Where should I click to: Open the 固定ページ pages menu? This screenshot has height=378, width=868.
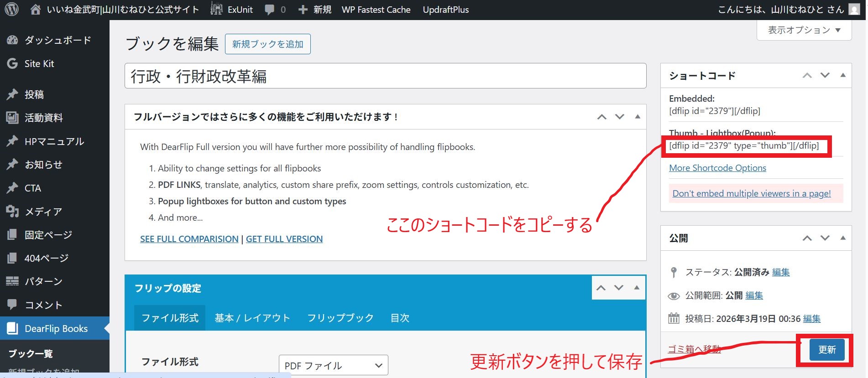pyautogui.click(x=48, y=235)
